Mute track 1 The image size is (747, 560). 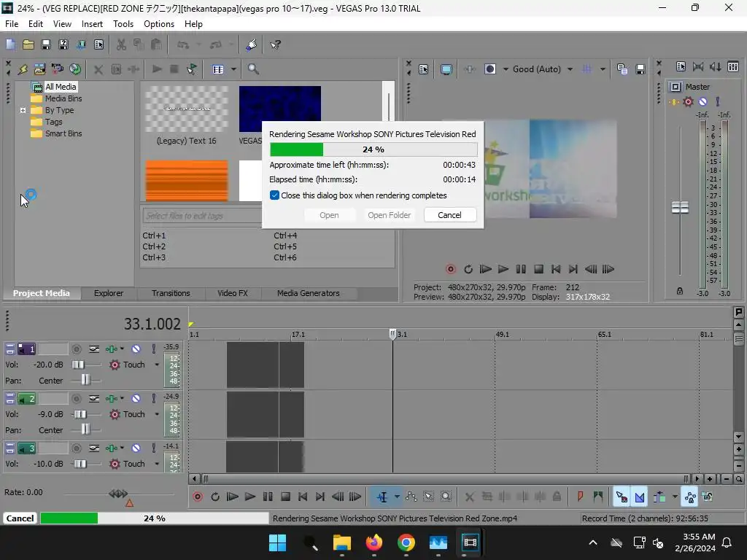pyautogui.click(x=136, y=349)
